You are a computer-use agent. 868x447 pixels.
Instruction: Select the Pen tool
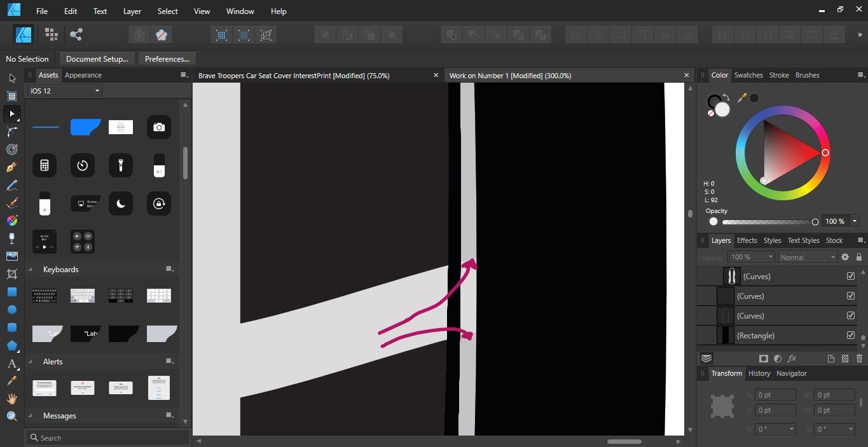[x=11, y=167]
